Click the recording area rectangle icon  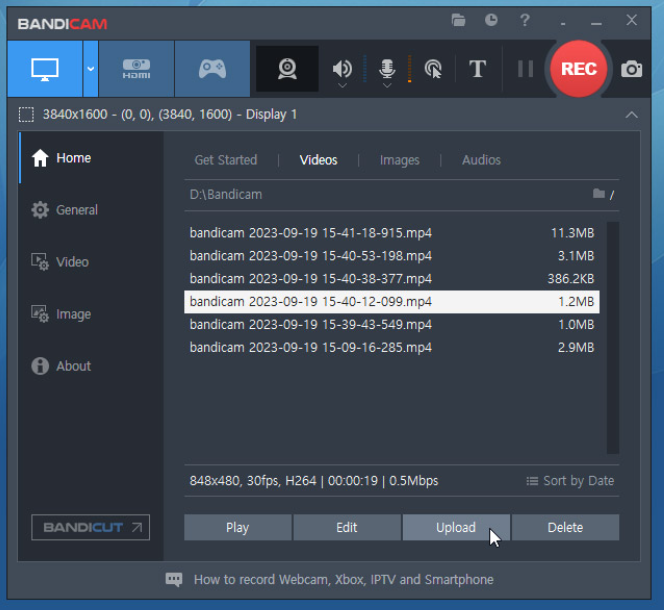coord(26,114)
